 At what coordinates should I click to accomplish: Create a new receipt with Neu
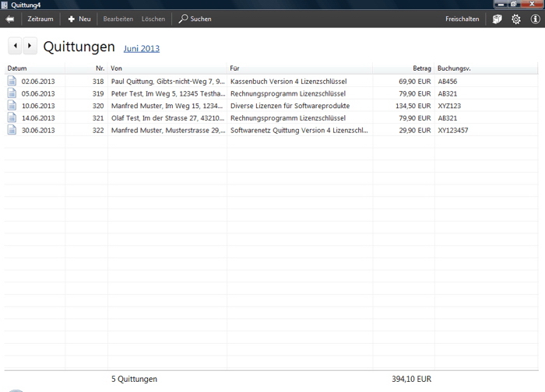pyautogui.click(x=79, y=19)
